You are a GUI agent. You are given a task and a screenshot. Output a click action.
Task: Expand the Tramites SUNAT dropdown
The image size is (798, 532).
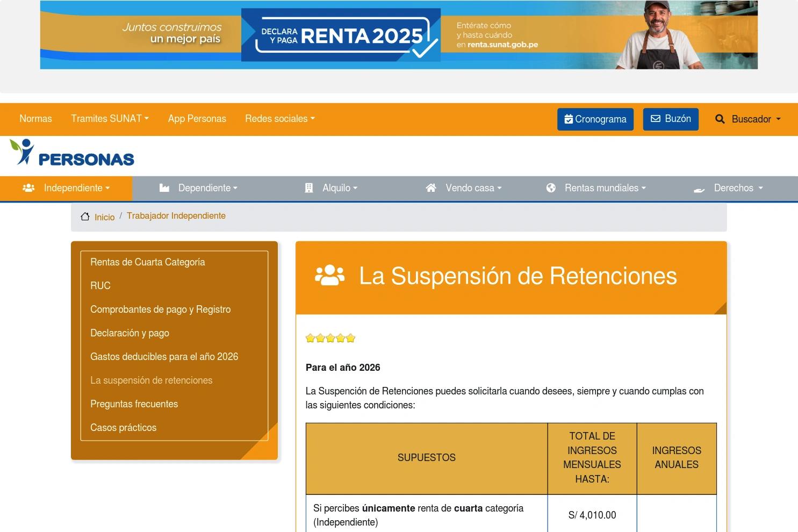pyautogui.click(x=110, y=119)
